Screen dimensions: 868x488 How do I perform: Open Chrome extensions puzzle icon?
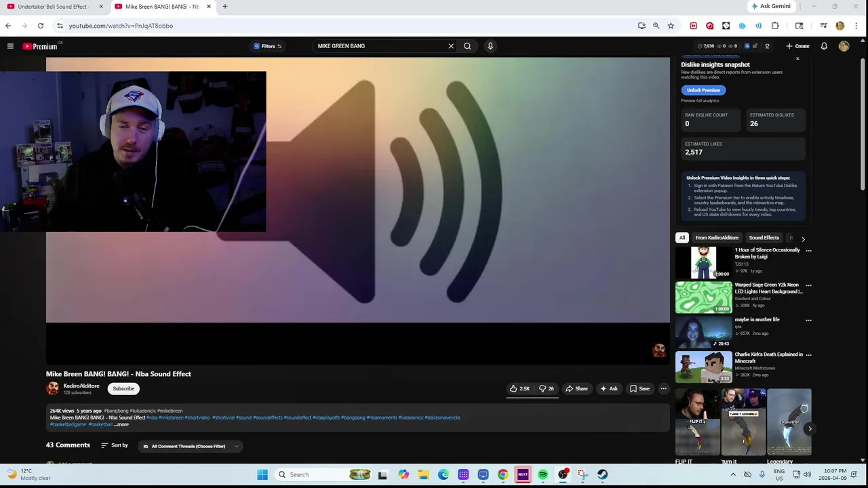[775, 26]
